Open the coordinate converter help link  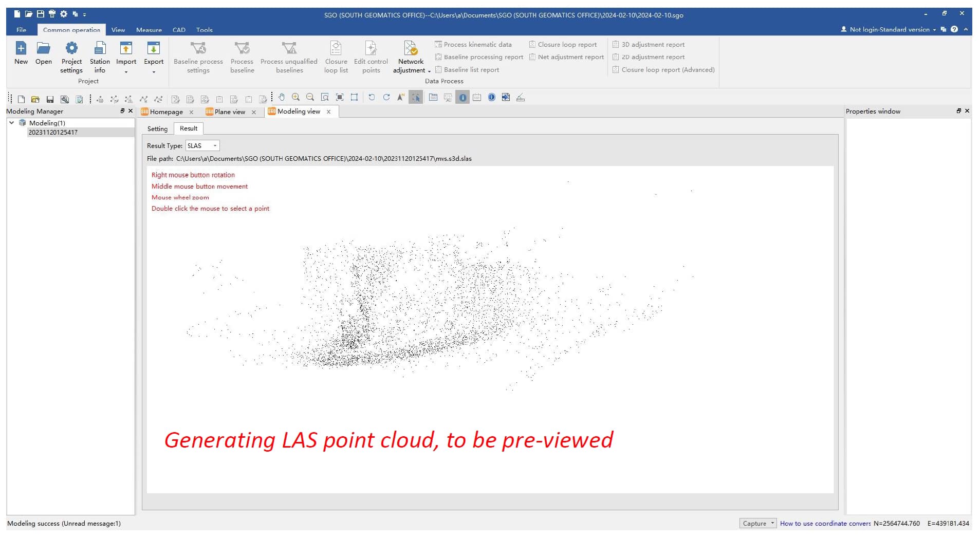pyautogui.click(x=825, y=524)
